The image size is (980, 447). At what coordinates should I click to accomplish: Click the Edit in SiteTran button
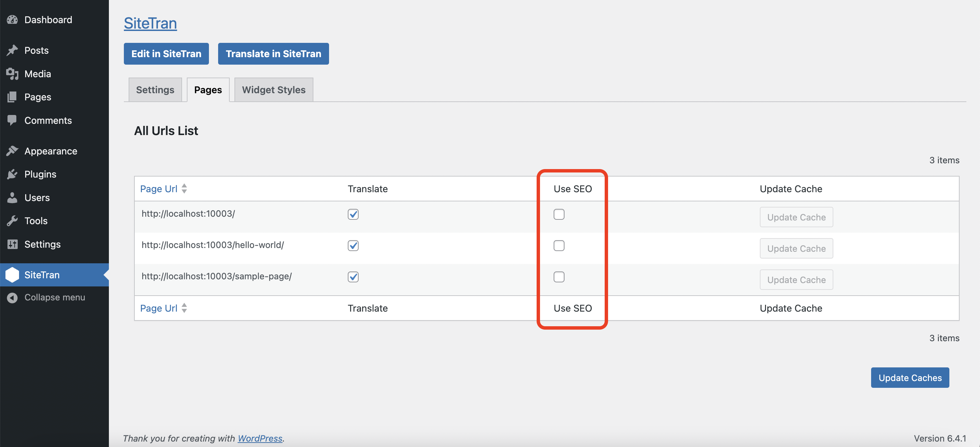(x=166, y=54)
